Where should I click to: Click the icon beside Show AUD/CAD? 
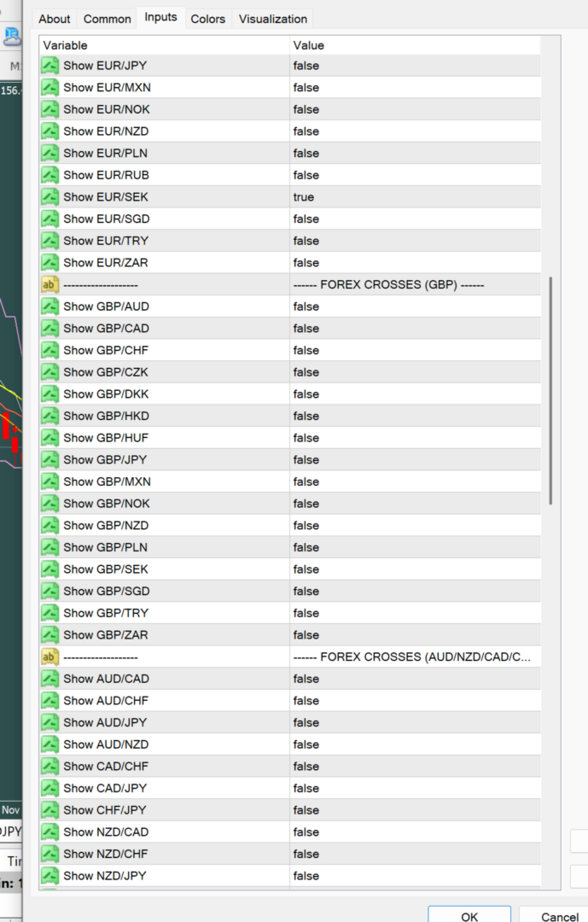[x=50, y=679]
